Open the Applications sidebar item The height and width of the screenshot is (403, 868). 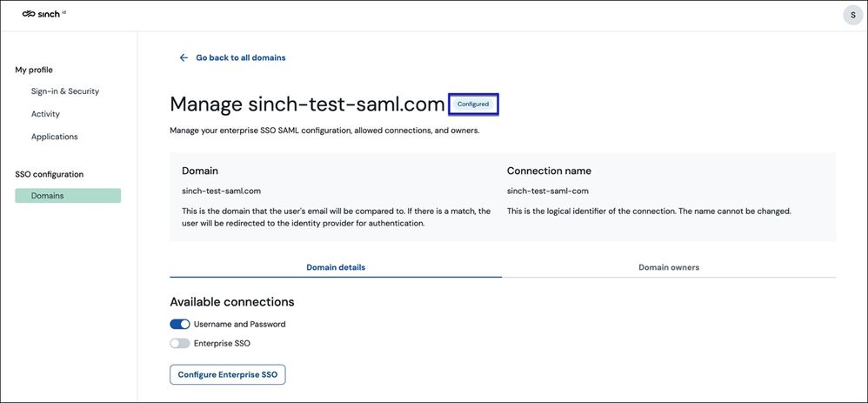coord(54,137)
